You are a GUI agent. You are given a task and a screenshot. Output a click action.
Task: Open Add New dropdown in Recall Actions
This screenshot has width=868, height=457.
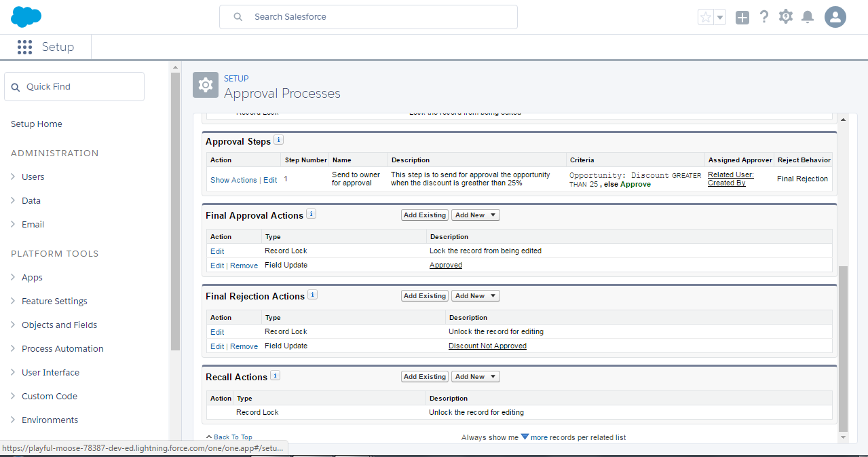(x=475, y=377)
